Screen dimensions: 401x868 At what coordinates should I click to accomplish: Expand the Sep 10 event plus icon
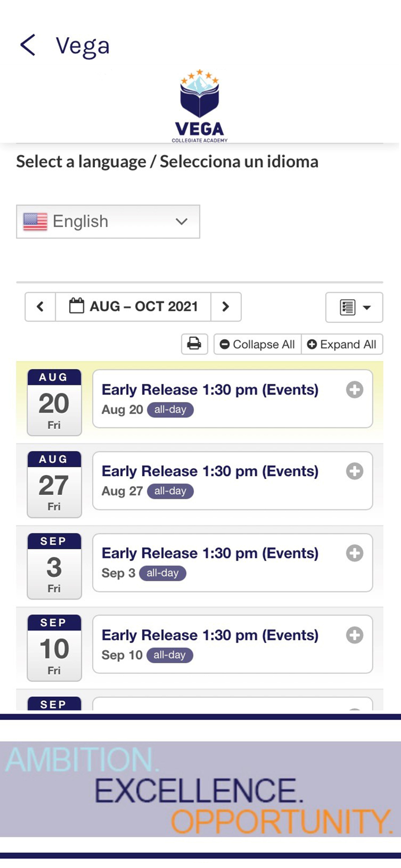click(355, 635)
